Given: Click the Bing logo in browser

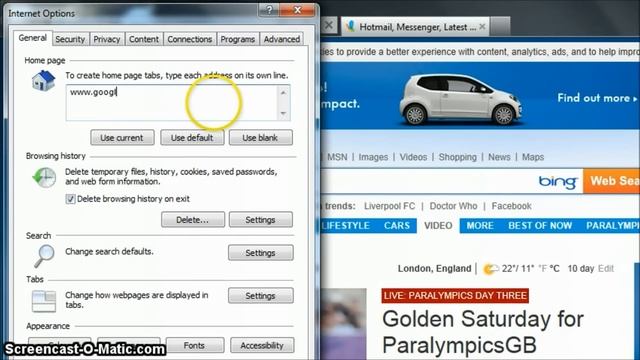Looking at the screenshot, I should click(x=558, y=181).
